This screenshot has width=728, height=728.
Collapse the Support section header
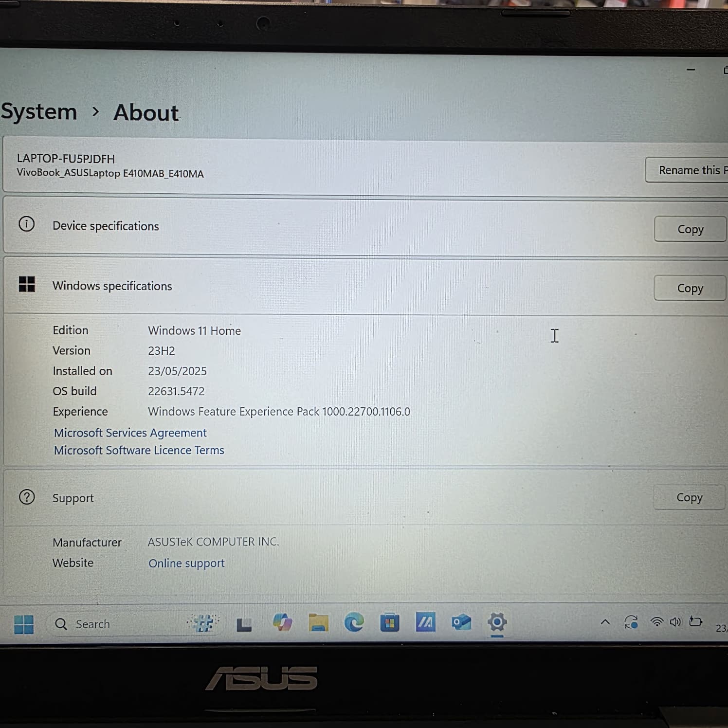pos(365,497)
